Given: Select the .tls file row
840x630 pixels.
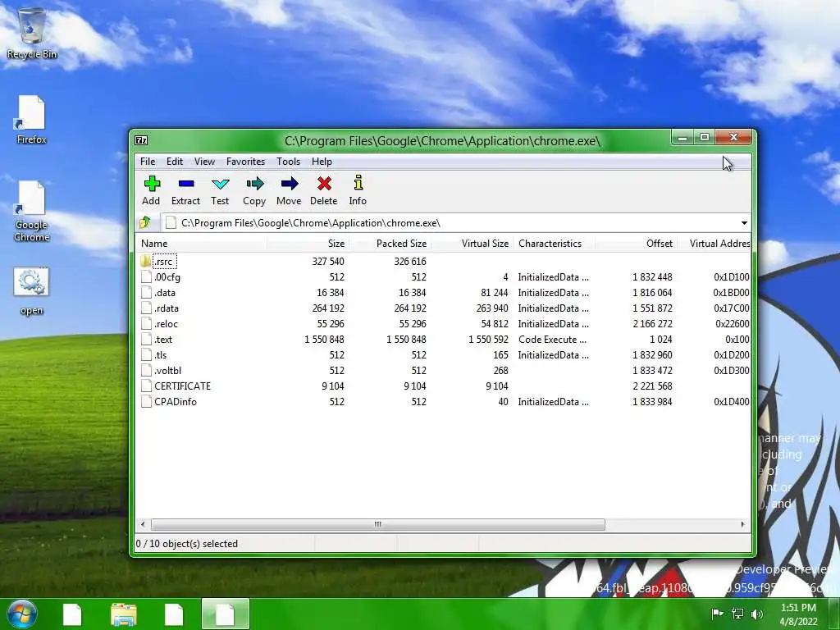Looking at the screenshot, I should (444, 354).
